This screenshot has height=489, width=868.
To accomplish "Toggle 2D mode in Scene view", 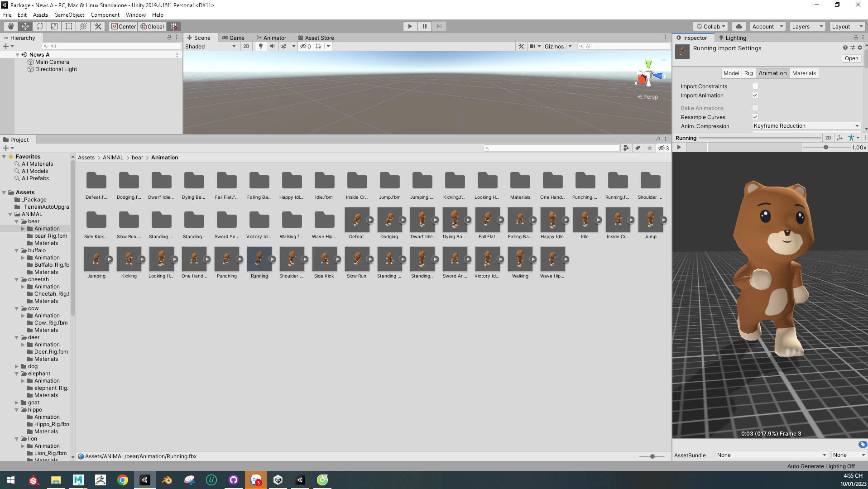I will pyautogui.click(x=246, y=46).
